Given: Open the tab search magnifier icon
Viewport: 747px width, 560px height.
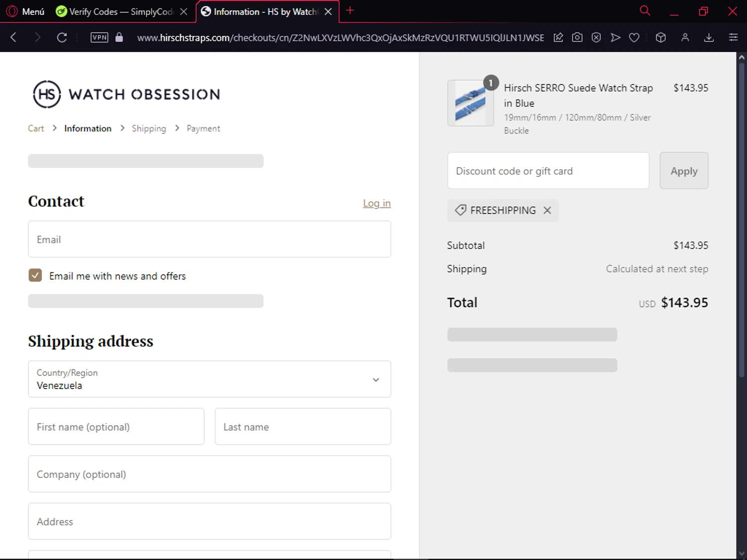Looking at the screenshot, I should tap(645, 10).
